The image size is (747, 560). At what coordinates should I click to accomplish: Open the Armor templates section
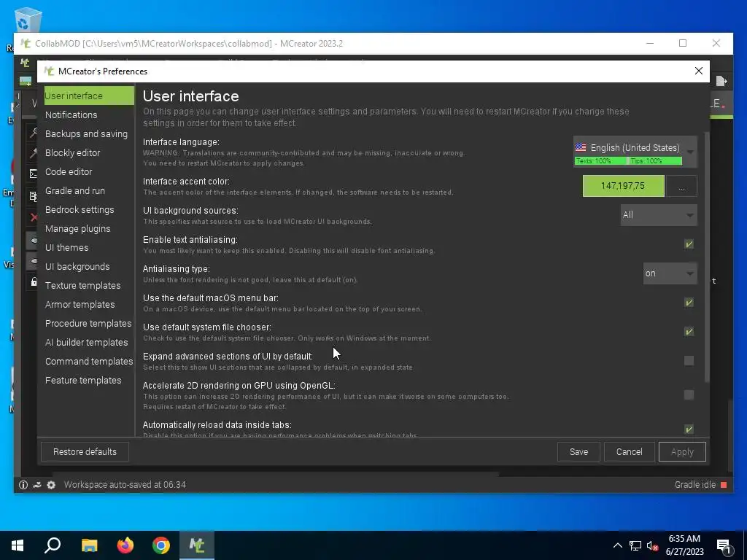80,305
